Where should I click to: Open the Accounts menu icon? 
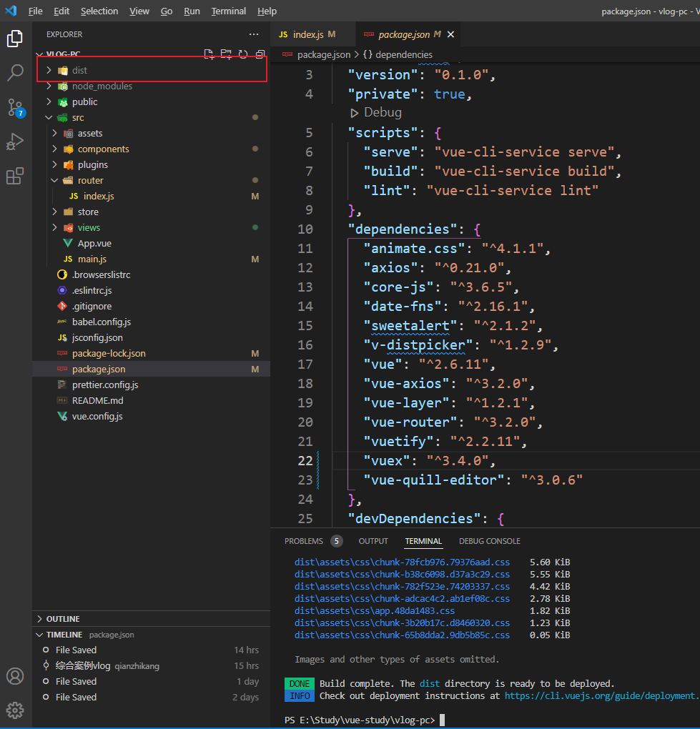tap(15, 676)
